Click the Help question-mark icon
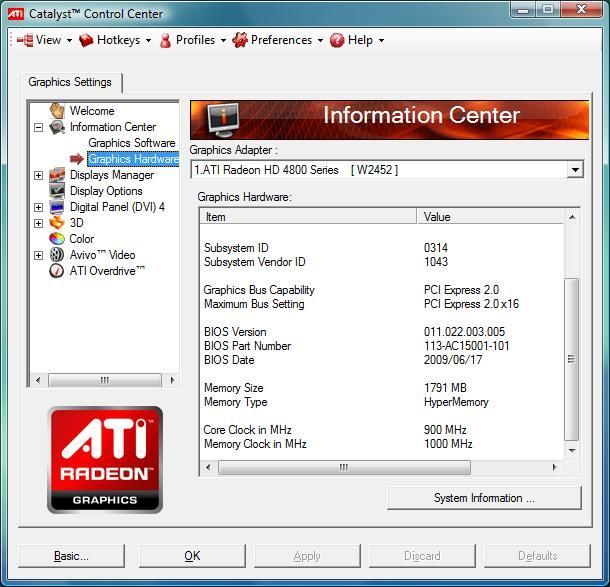The image size is (610, 587). coord(337,40)
